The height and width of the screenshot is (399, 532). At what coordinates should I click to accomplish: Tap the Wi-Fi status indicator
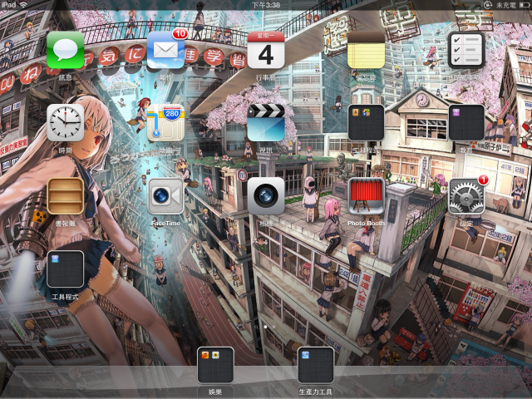[x=23, y=4]
